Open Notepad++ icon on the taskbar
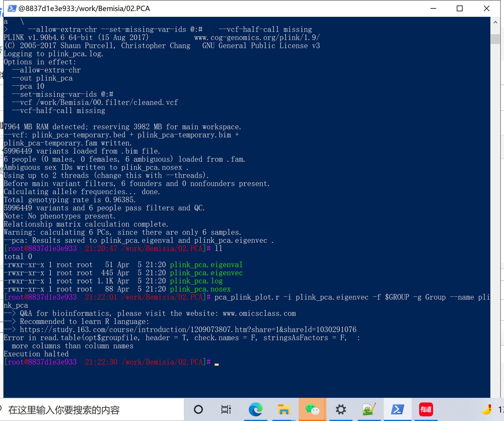Viewport: 504px width, 421px height. (369, 409)
